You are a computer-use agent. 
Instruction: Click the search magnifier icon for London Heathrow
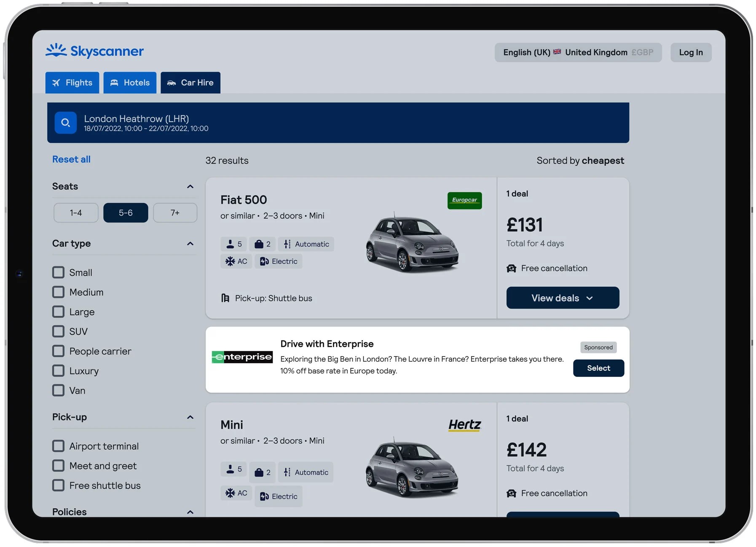coord(65,123)
